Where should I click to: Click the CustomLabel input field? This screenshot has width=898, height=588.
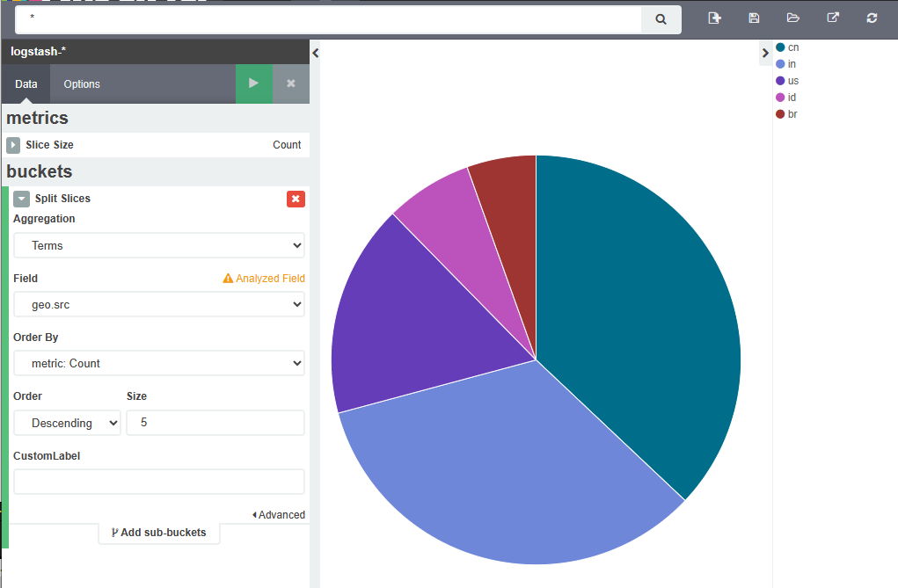coord(159,482)
